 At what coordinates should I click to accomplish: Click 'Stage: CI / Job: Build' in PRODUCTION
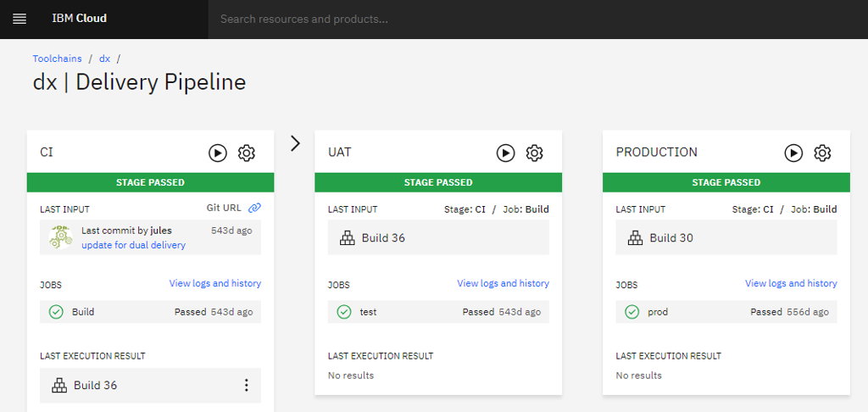tap(784, 209)
